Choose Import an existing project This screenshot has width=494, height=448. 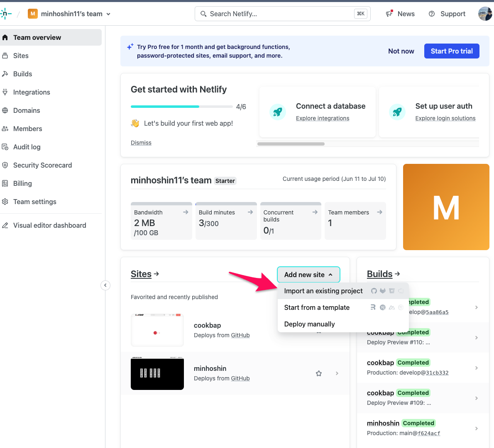[343, 291]
